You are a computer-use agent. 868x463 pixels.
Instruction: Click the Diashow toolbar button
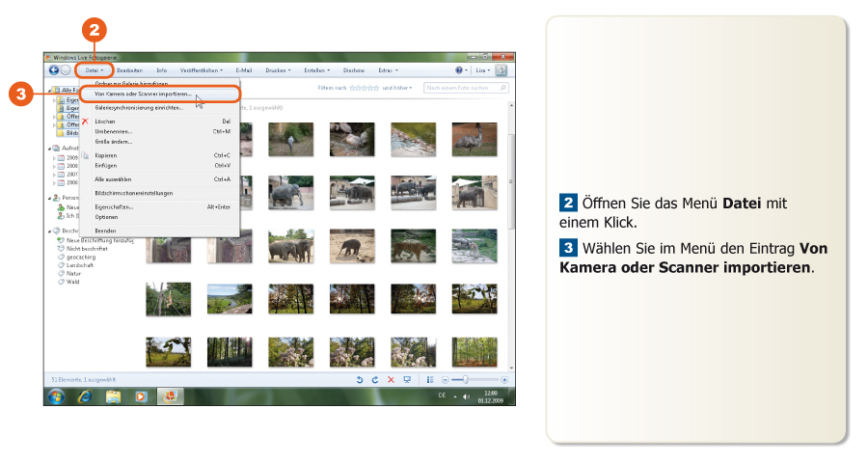(354, 70)
